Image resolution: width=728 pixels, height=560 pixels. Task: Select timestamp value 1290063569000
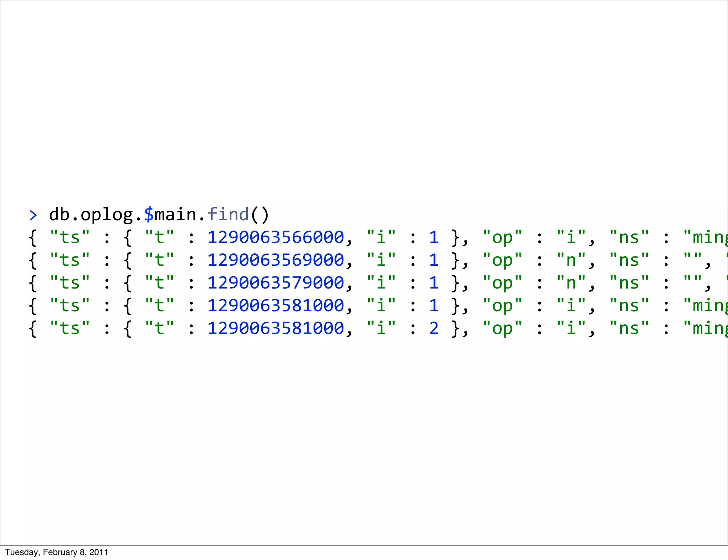(275, 260)
